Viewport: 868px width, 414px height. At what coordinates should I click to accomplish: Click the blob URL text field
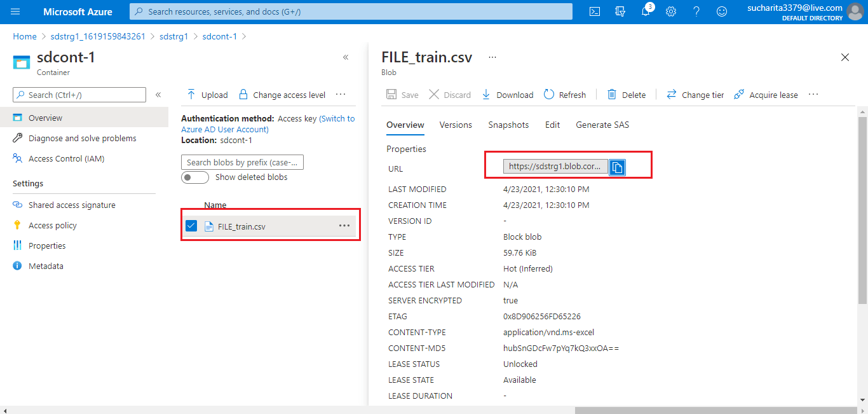[x=555, y=167]
